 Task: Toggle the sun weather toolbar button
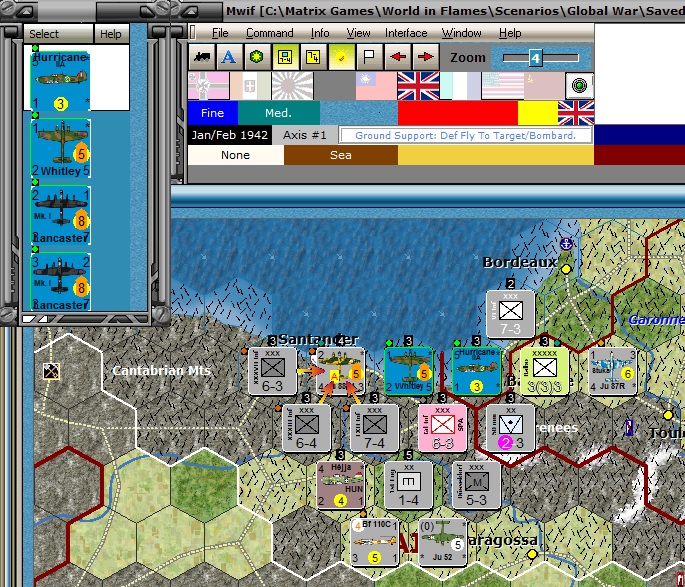(x=341, y=57)
